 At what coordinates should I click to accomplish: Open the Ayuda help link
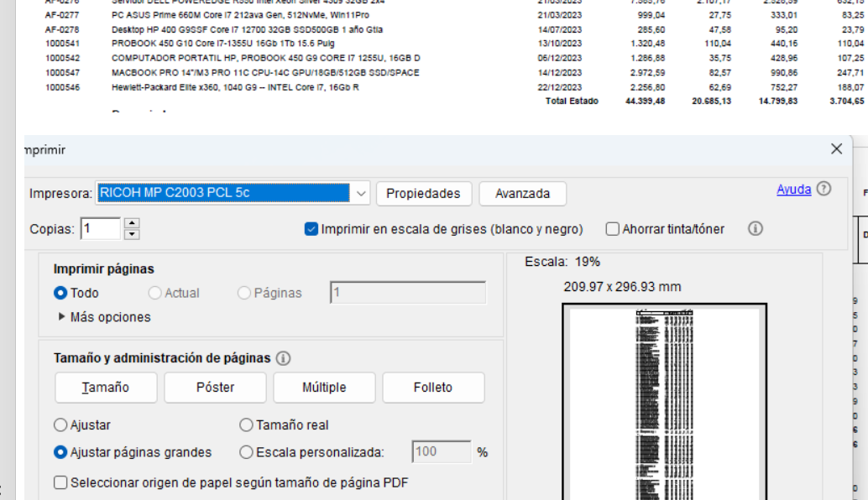793,190
